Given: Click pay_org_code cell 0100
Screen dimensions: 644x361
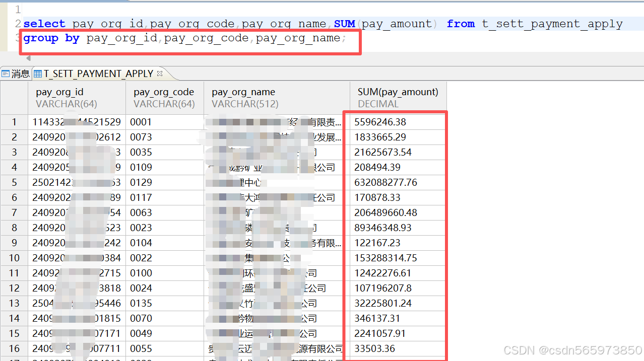Looking at the screenshot, I should 165,273.
